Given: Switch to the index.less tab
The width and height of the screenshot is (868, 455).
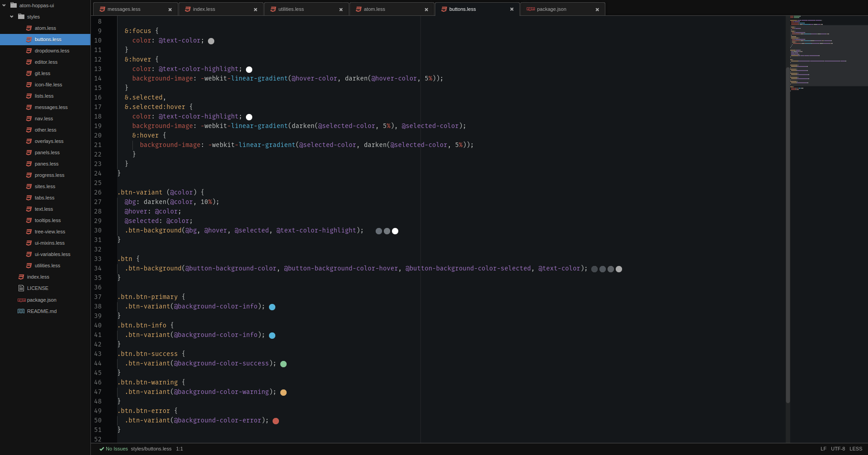Looking at the screenshot, I should (221, 9).
